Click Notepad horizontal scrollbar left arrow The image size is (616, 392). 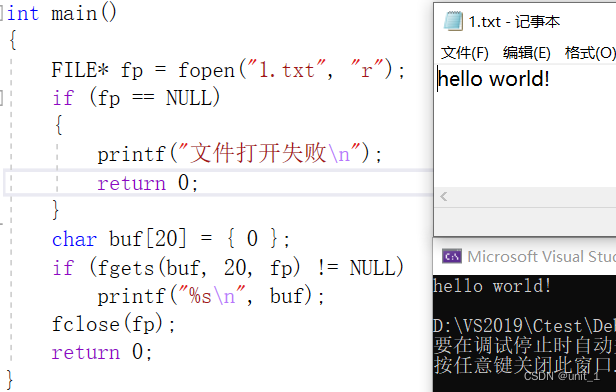point(444,196)
